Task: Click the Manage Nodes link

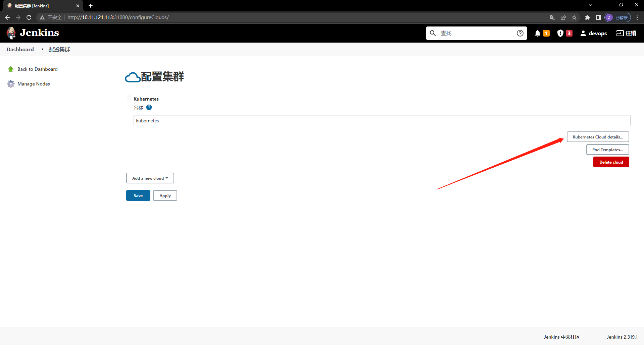Action: point(34,84)
